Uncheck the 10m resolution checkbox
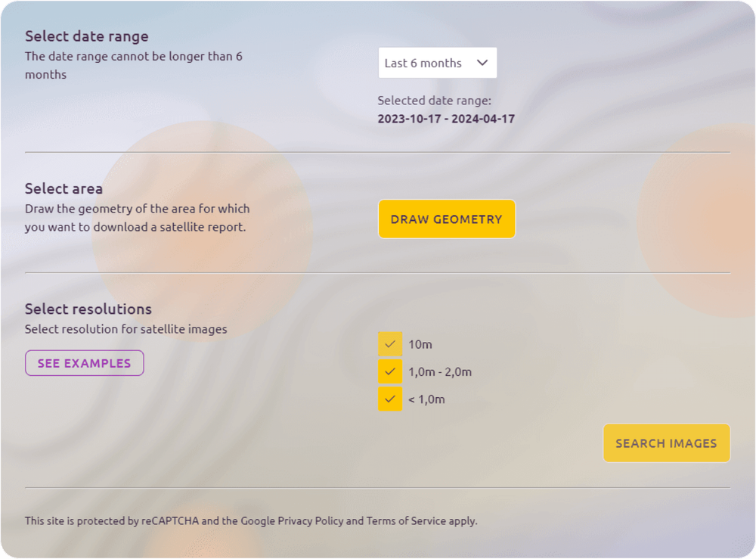 pos(390,344)
